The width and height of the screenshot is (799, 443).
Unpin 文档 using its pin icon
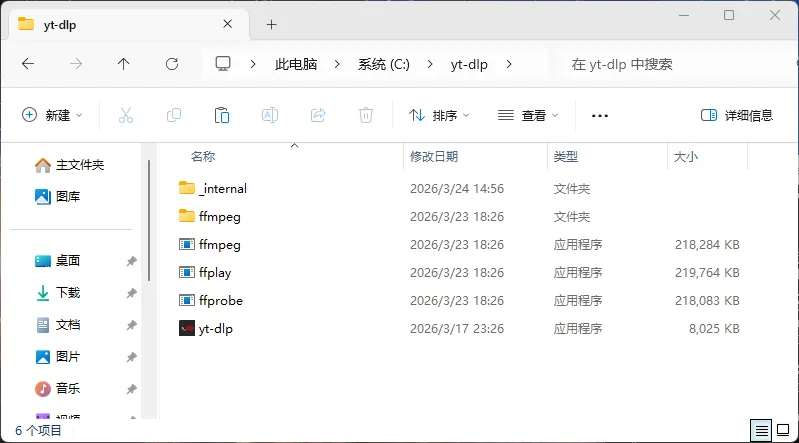click(131, 325)
